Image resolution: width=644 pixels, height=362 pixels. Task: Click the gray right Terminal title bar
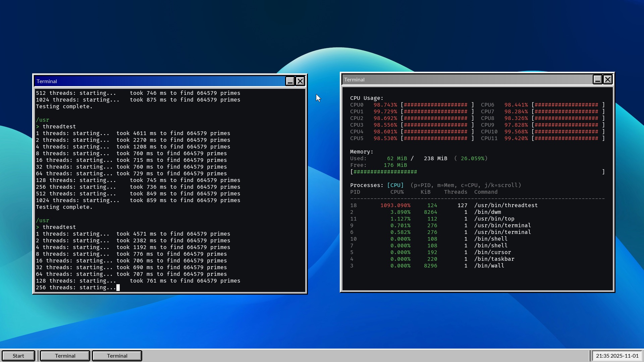(x=466, y=79)
